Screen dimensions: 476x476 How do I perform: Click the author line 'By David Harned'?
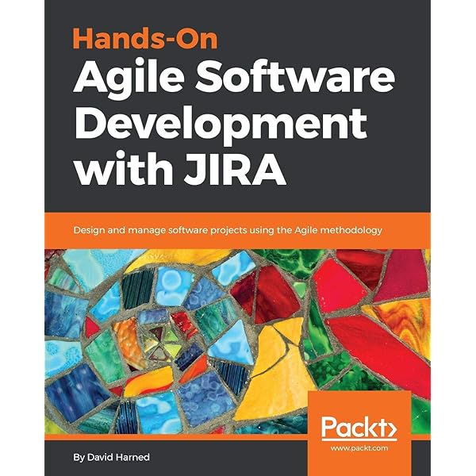coord(111,457)
